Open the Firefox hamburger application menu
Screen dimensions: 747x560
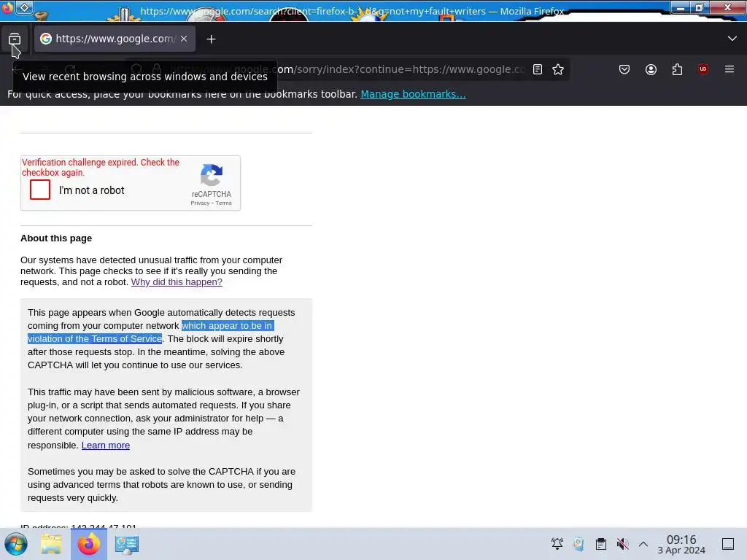(729, 69)
